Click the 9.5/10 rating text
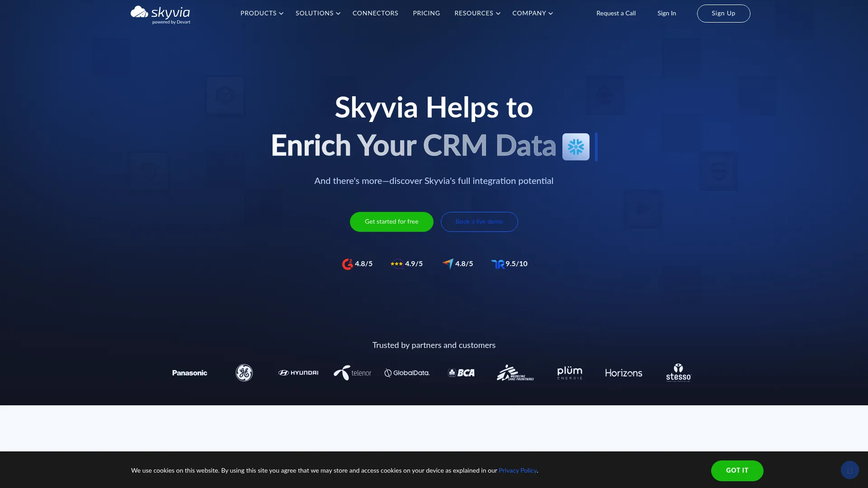This screenshot has width=868, height=488. [516, 264]
